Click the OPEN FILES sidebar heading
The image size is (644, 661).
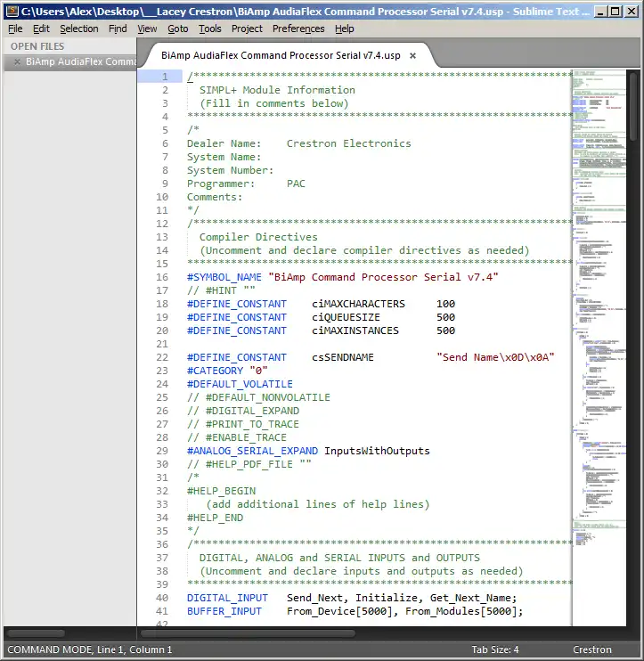pos(37,46)
